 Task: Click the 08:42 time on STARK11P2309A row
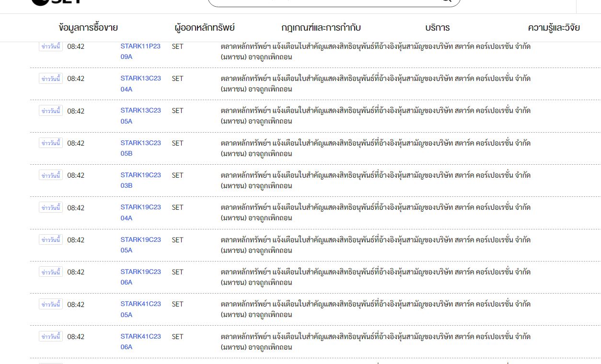coord(76,46)
